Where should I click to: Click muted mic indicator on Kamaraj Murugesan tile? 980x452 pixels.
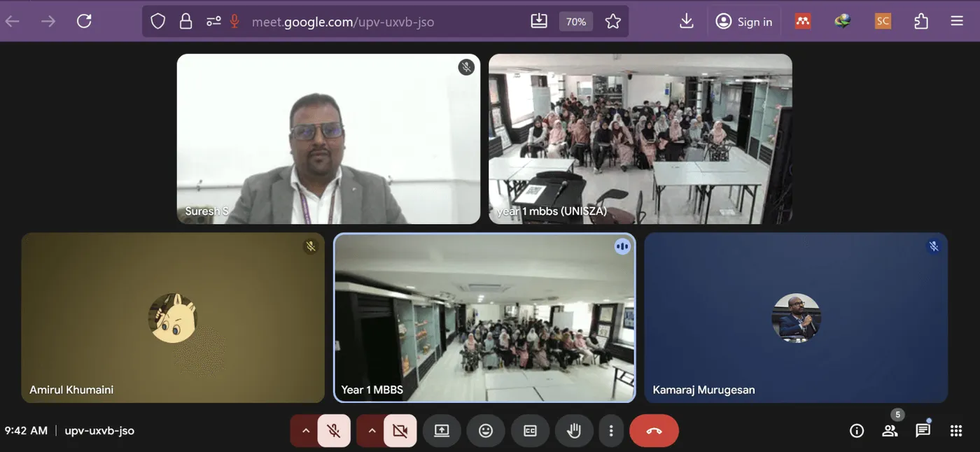tap(934, 246)
